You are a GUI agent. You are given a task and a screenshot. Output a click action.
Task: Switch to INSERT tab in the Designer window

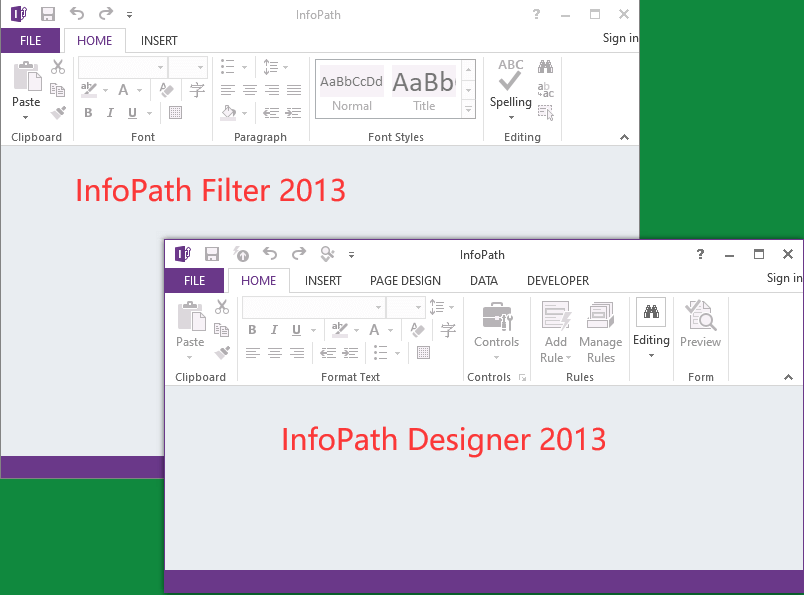tap(323, 281)
